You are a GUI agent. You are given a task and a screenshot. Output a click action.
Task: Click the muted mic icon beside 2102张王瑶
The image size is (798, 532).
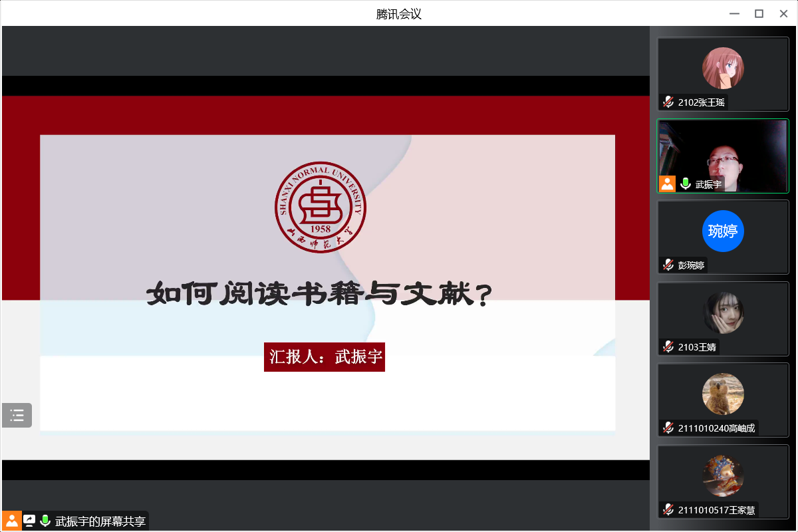point(668,102)
